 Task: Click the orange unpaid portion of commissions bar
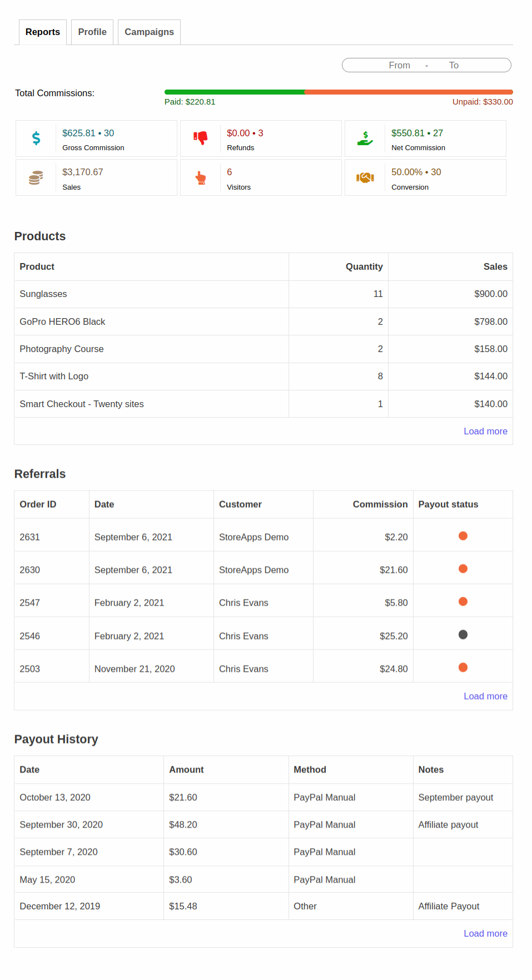click(409, 92)
